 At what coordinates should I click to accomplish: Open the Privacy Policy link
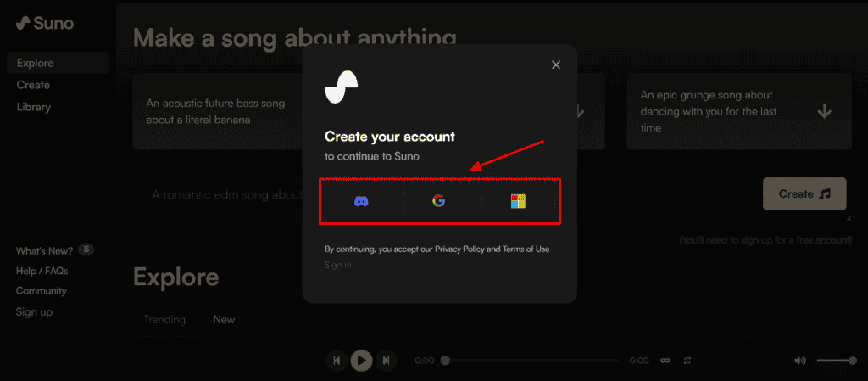(459, 249)
